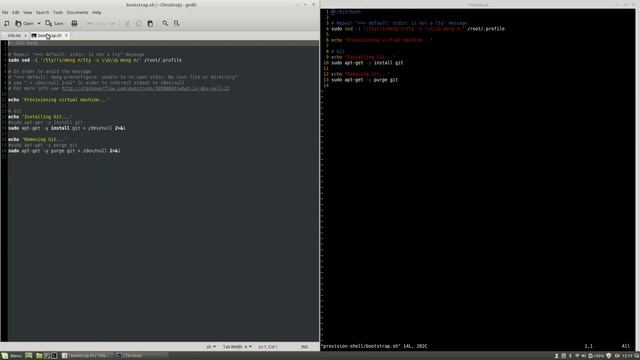Open the File menu in gedit

tap(5, 12)
